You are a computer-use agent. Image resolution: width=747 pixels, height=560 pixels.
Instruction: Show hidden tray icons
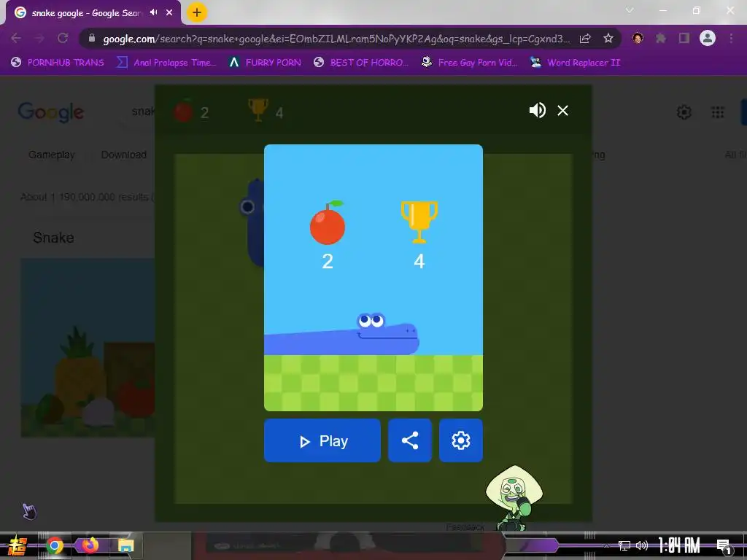point(606,545)
